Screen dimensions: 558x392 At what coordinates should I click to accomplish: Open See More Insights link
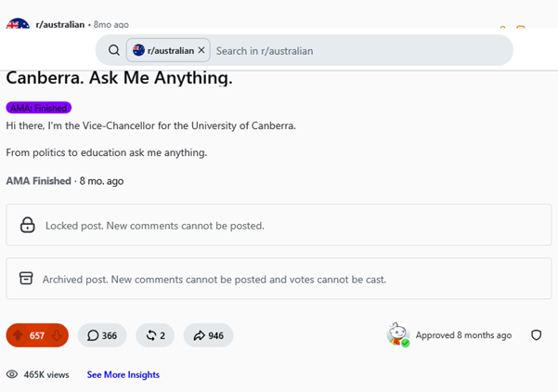123,374
